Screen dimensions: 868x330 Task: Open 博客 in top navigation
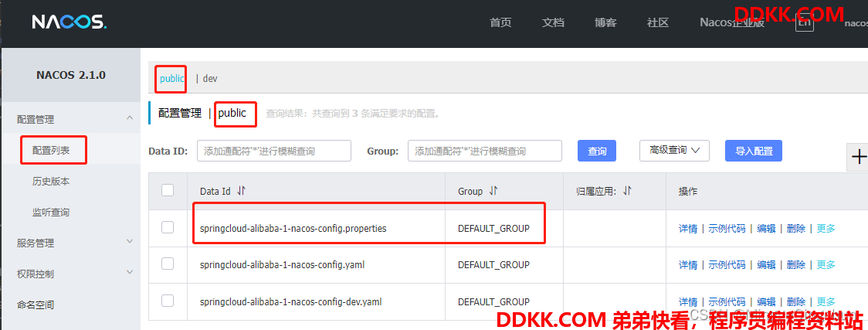(605, 22)
